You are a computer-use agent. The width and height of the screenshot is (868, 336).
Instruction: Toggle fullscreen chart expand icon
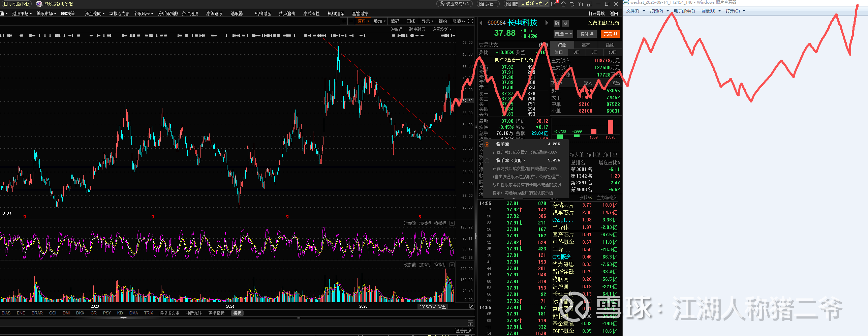pyautogui.click(x=471, y=21)
